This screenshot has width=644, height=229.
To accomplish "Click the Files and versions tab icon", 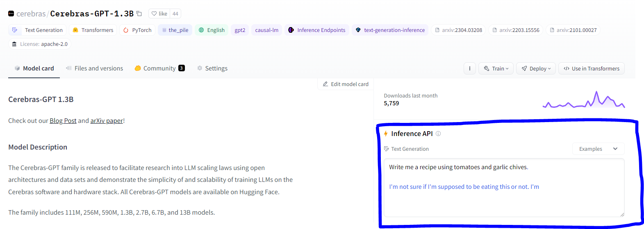I will coord(69,68).
